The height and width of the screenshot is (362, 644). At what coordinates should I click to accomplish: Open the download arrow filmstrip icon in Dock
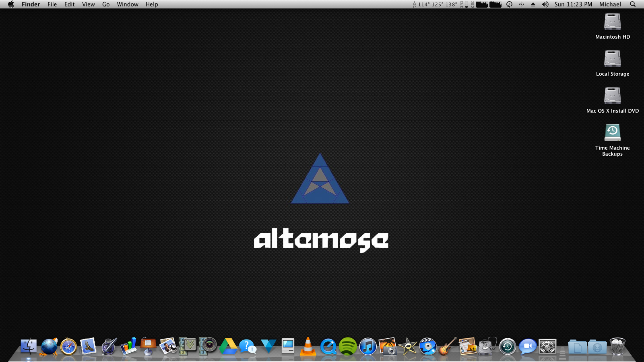click(188, 346)
